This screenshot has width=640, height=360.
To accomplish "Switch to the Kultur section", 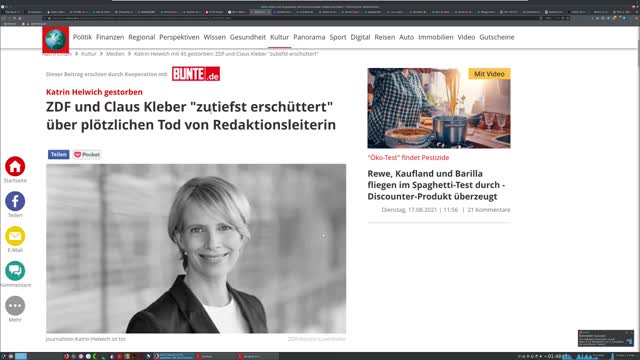I will click(x=280, y=37).
